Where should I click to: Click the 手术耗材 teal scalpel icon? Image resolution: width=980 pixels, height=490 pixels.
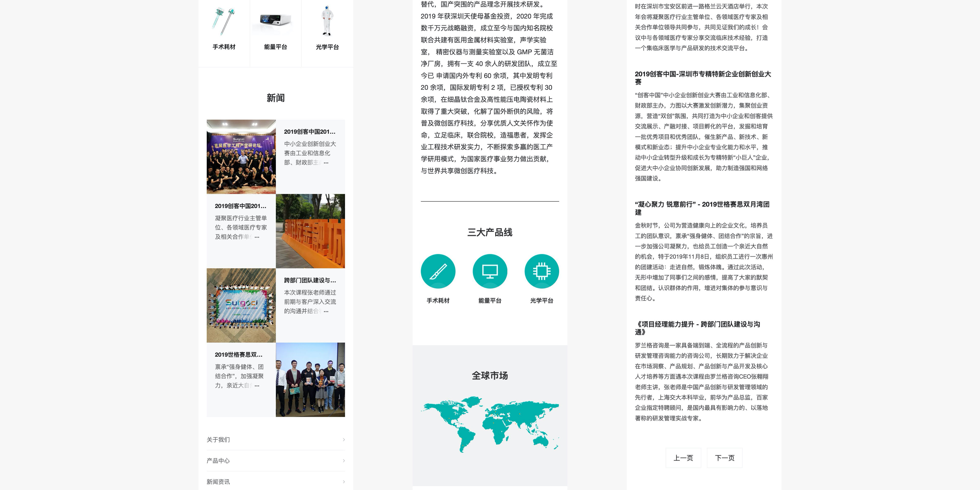click(438, 271)
